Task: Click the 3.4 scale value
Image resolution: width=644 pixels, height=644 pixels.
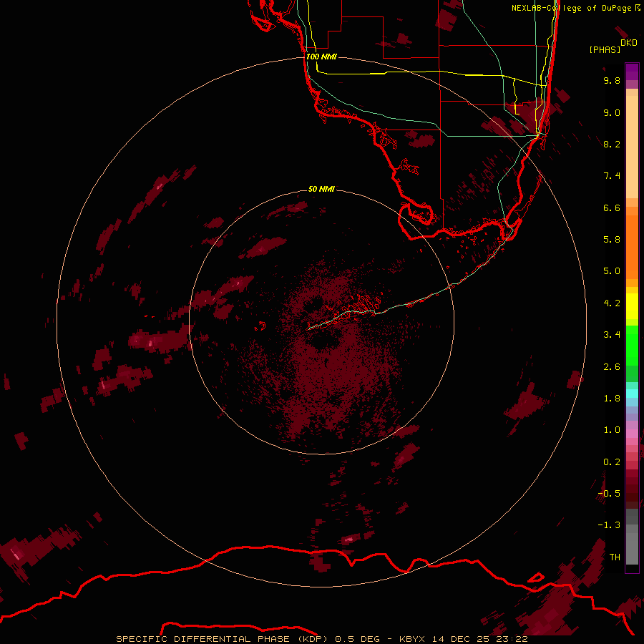Action: [612, 335]
